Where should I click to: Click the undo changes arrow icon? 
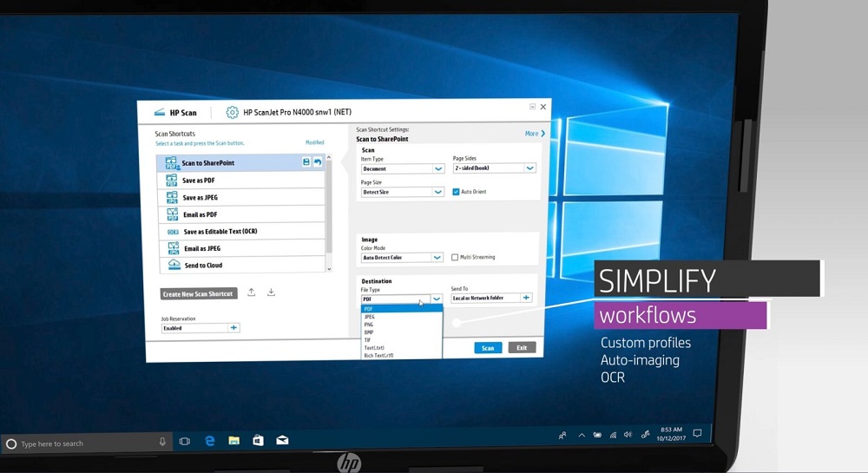(x=317, y=162)
